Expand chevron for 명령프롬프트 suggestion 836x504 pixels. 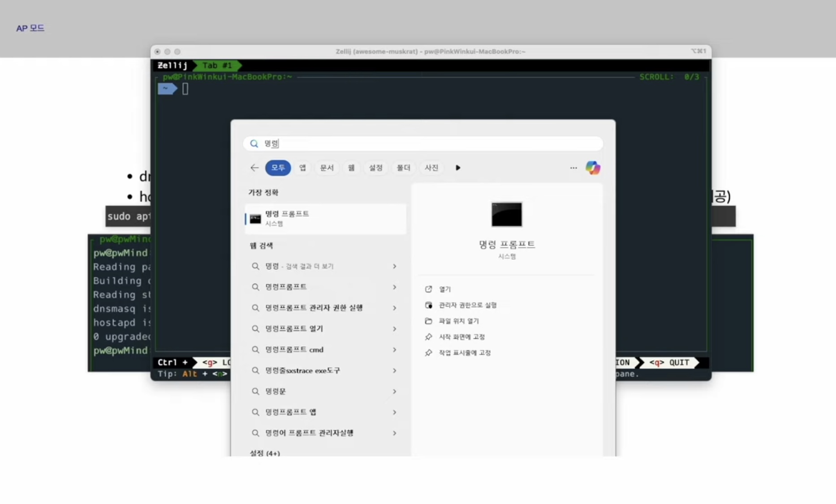pos(395,287)
